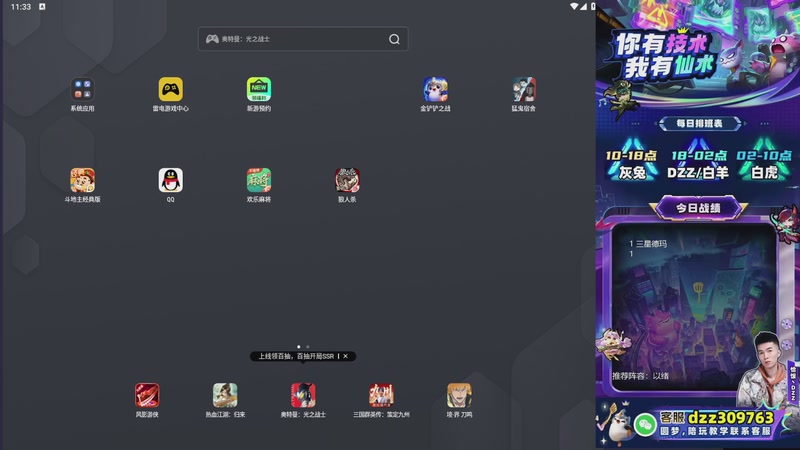The height and width of the screenshot is (450, 800).
Task: Click the WeChat logo in overlay footer
Action: (645, 424)
